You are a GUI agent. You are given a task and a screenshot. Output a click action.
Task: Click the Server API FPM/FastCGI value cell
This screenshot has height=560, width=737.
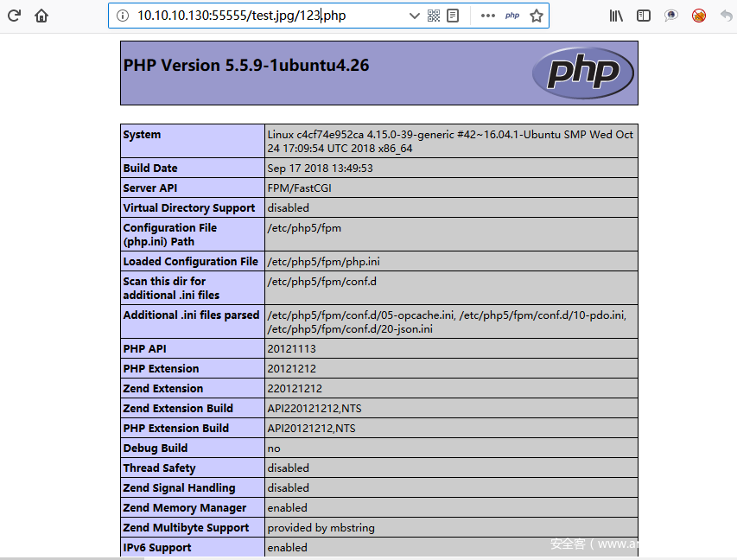pyautogui.click(x=302, y=188)
